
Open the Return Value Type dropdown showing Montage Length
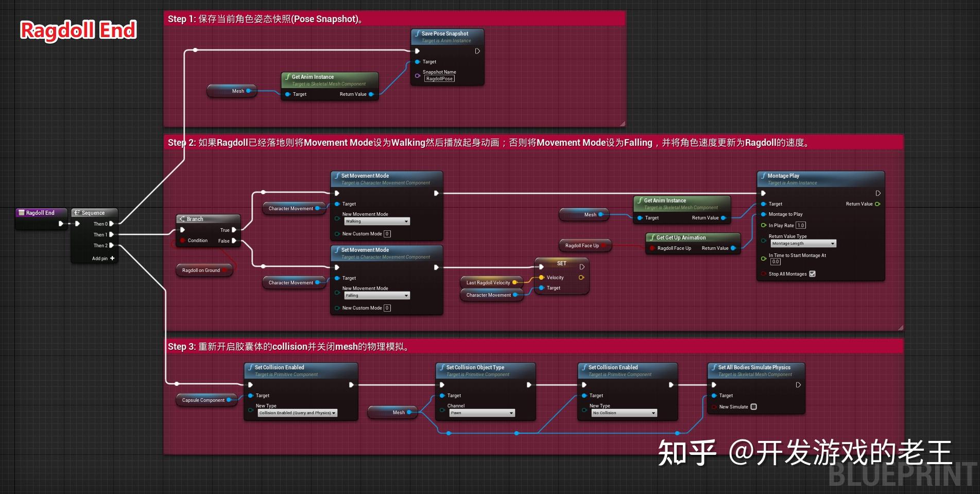tap(801, 243)
